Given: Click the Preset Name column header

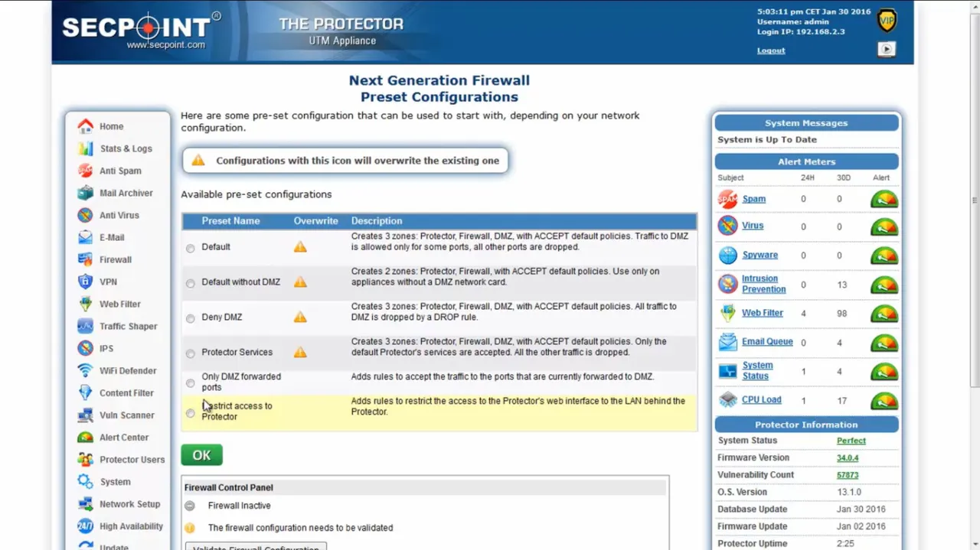Looking at the screenshot, I should pos(230,221).
